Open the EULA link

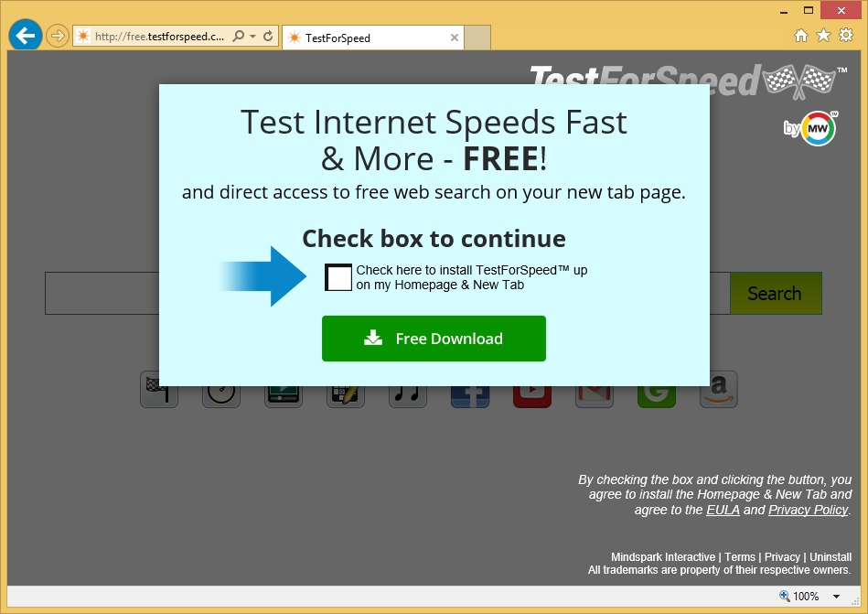tap(723, 510)
